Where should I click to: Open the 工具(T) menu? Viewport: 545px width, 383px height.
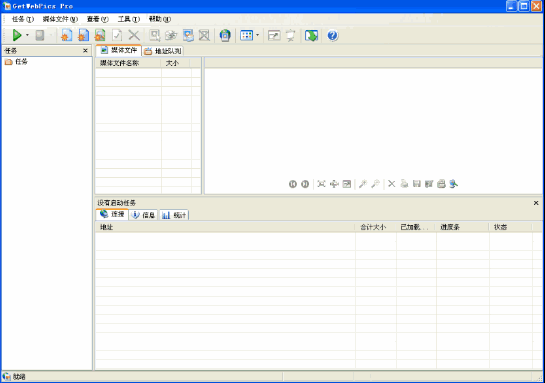(x=129, y=19)
